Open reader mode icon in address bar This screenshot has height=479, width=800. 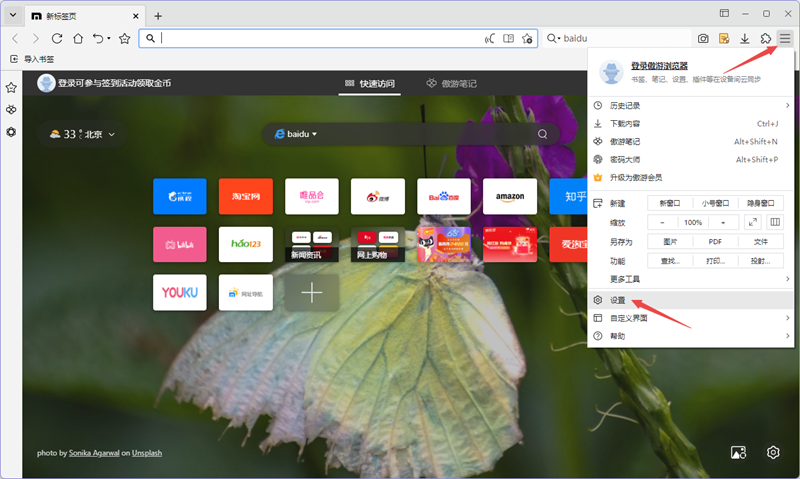tap(508, 38)
